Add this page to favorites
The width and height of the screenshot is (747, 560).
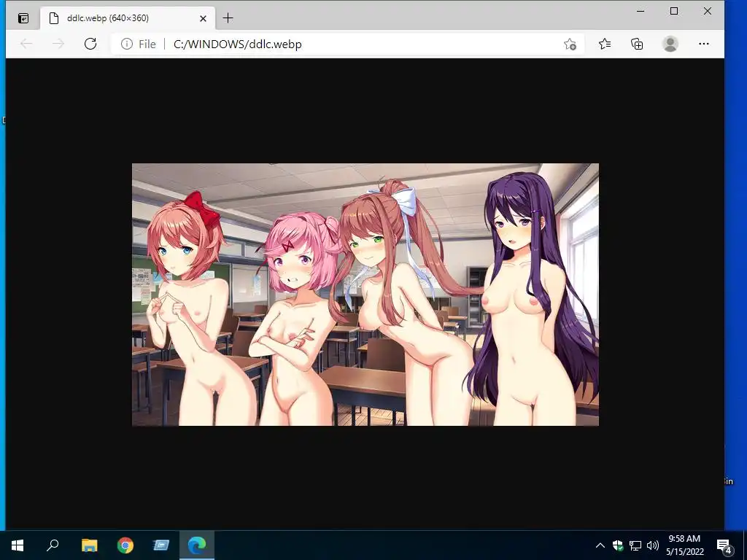(x=570, y=44)
